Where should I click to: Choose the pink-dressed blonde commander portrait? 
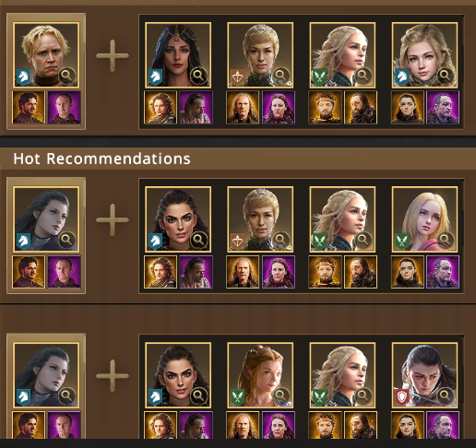(424, 219)
